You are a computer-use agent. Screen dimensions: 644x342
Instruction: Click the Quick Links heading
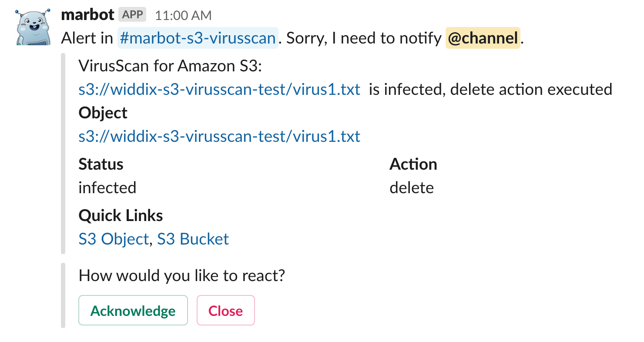point(121,215)
